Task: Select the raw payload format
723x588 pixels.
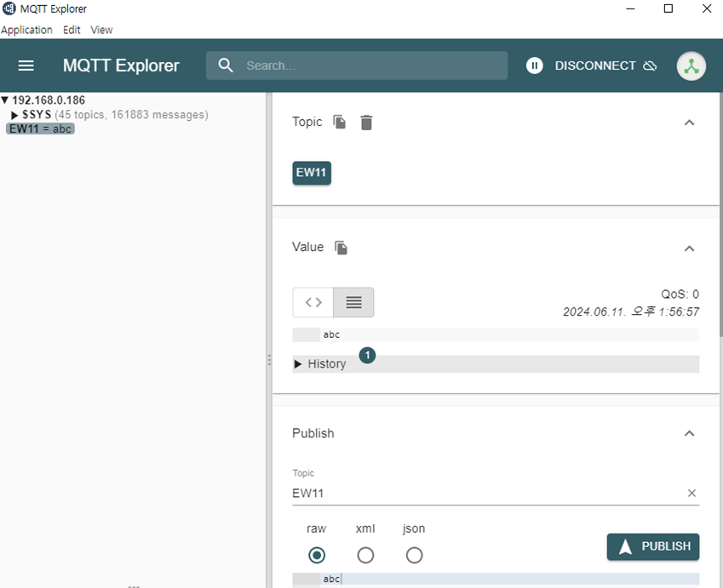Action: (316, 555)
